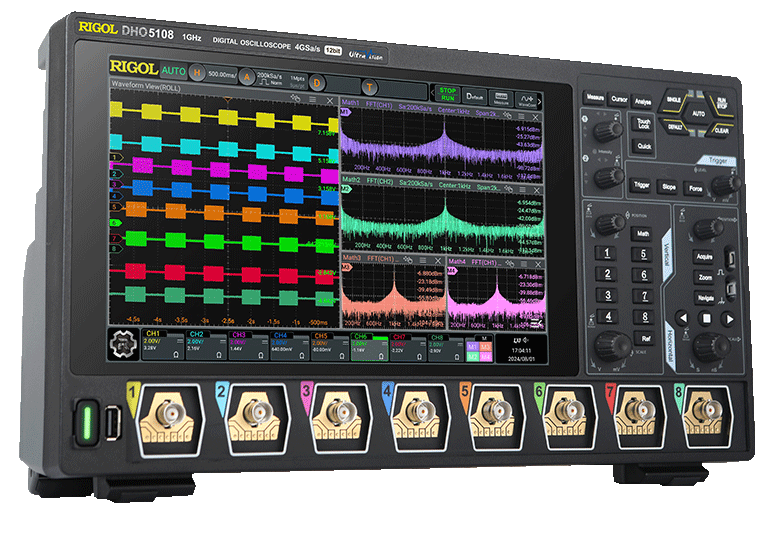Tap the Waveform View touch-gesture icon
The height and width of the screenshot is (533, 768).
pos(295,98)
